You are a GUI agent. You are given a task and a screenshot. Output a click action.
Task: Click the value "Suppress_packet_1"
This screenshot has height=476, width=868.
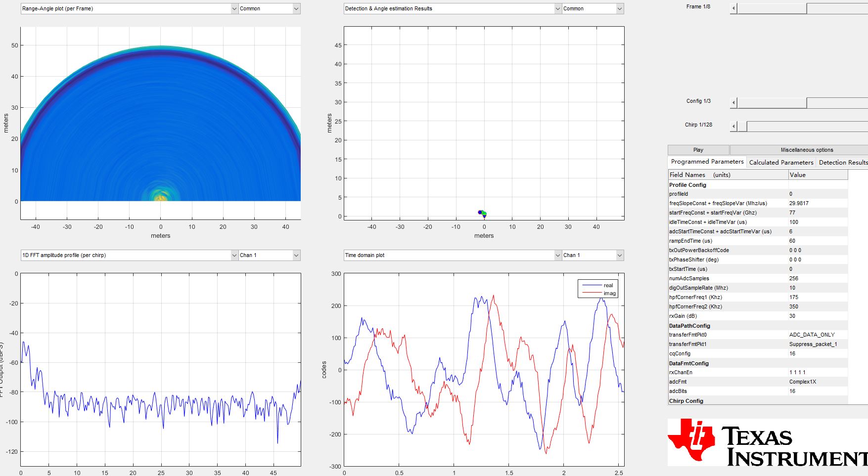[x=813, y=344]
